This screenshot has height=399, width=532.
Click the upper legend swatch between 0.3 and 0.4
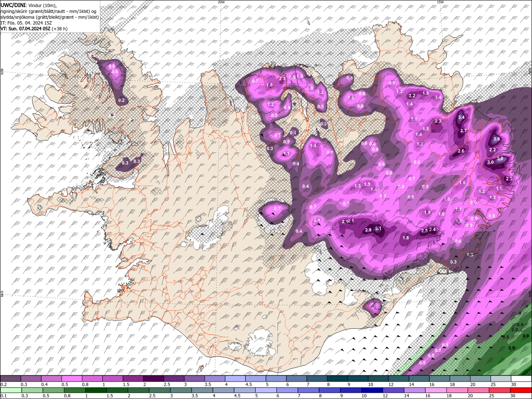point(31,379)
